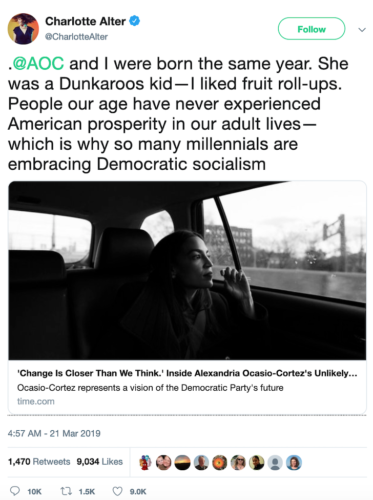View the 1,470 Retweets list

[x=39, y=462]
